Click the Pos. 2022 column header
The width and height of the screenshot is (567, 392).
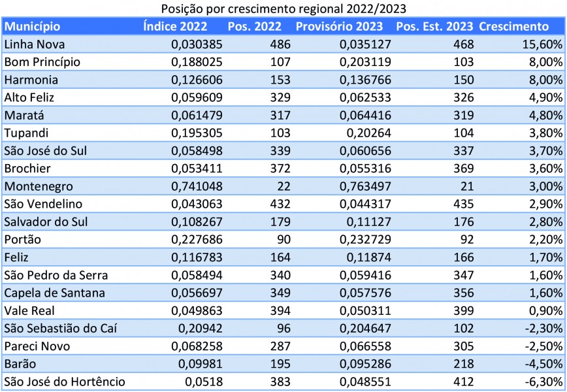tap(255, 27)
